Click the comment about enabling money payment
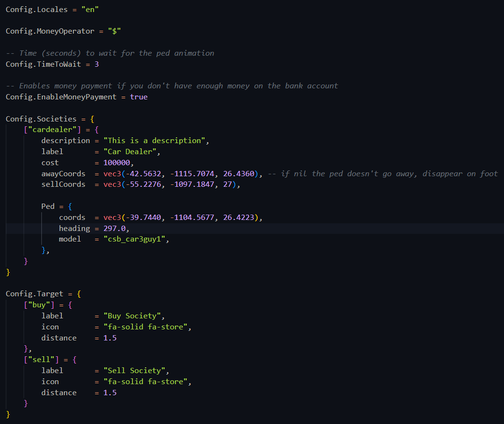This screenshot has width=504, height=424. click(x=172, y=86)
